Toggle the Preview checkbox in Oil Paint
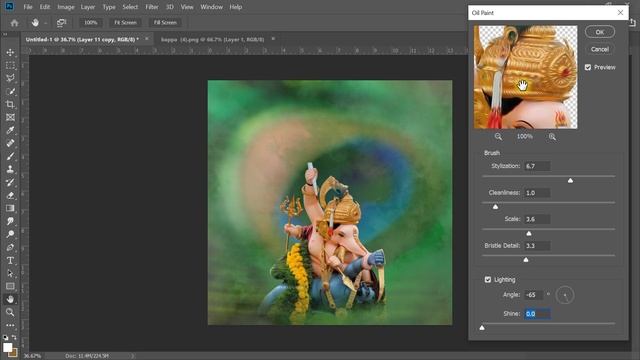The image size is (640, 360). 588,67
